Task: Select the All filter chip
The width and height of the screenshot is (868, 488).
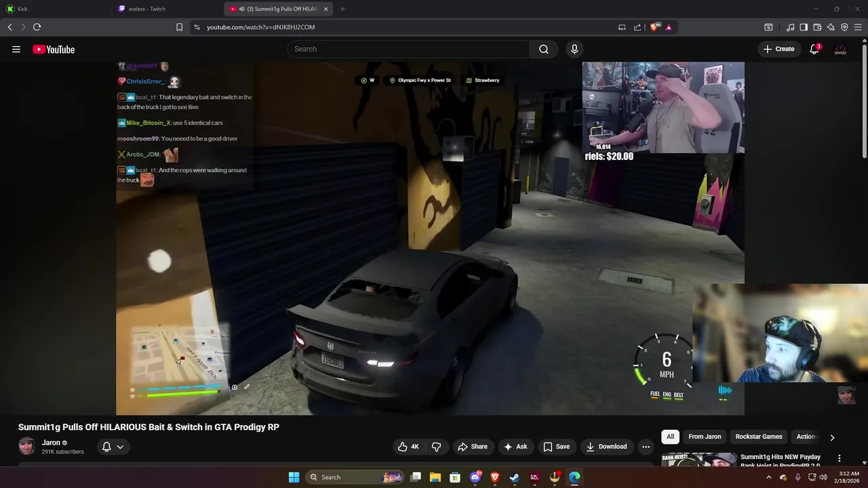Action: [x=670, y=436]
